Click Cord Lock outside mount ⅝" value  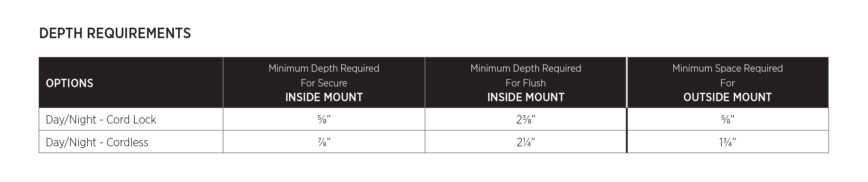coord(727,120)
